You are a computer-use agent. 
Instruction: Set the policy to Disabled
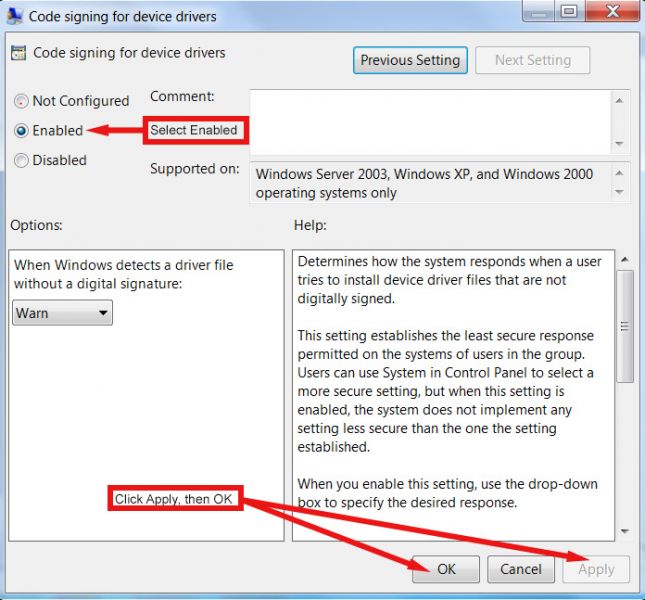coord(22,160)
